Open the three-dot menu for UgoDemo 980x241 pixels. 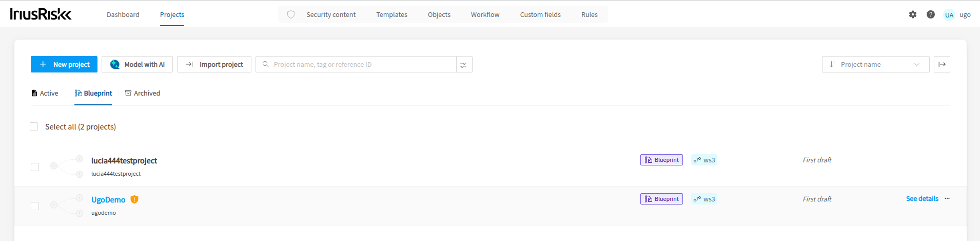947,198
